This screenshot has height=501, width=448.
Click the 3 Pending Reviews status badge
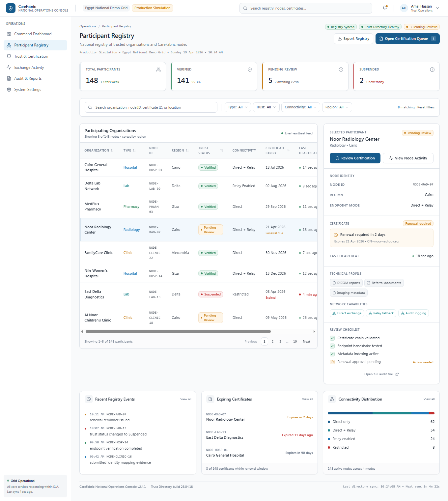422,27
